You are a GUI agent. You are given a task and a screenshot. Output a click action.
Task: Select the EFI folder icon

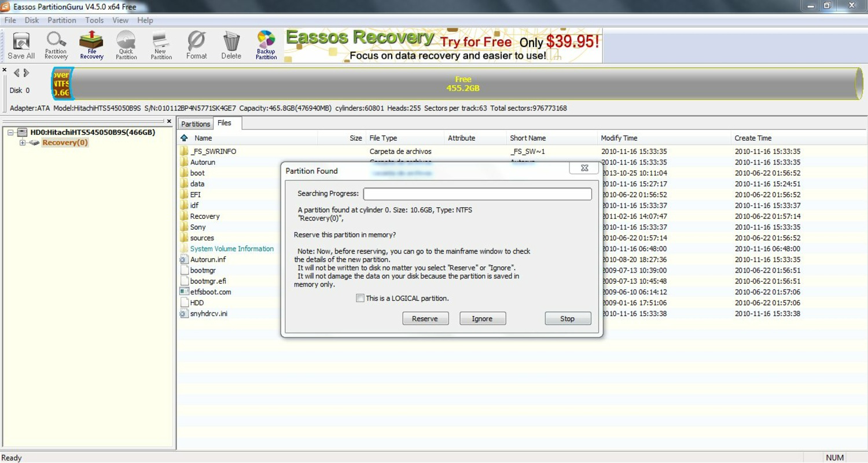(184, 195)
